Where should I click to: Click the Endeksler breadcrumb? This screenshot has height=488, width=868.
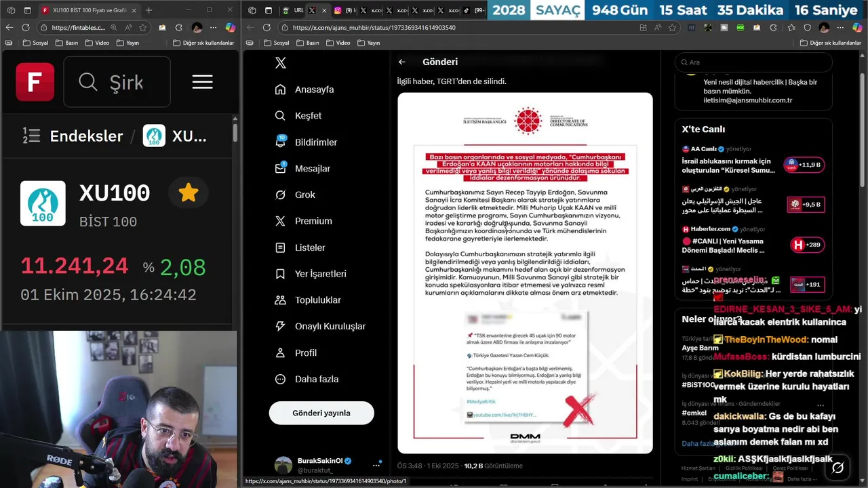click(86, 136)
